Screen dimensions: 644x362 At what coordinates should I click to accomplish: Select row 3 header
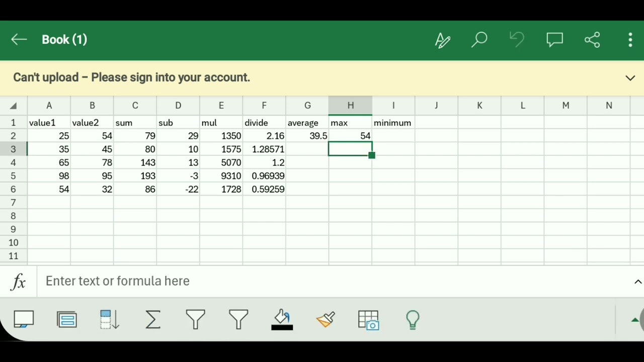point(14,149)
